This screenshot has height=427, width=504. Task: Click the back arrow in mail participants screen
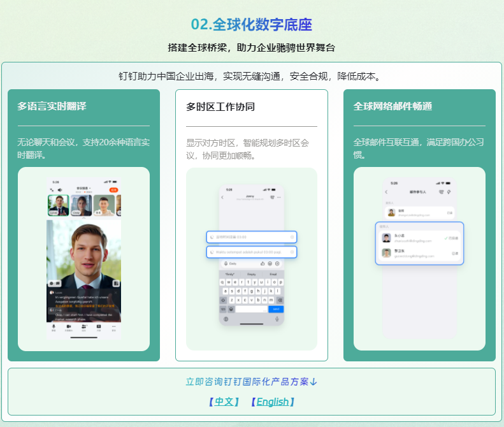point(386,192)
